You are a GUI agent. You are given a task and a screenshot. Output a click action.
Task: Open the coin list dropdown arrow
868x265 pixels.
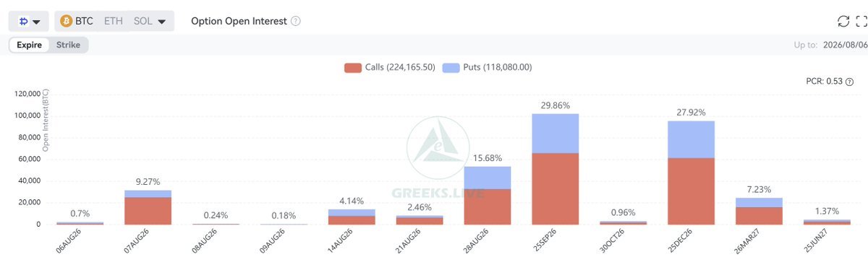(161, 22)
